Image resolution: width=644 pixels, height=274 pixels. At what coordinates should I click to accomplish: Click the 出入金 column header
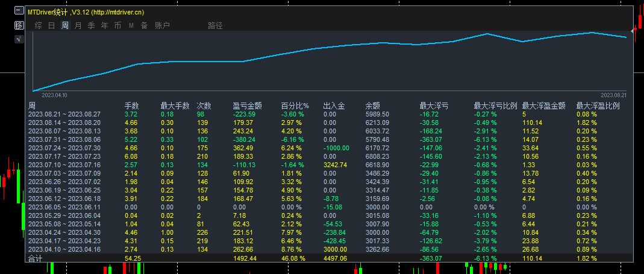click(x=334, y=106)
